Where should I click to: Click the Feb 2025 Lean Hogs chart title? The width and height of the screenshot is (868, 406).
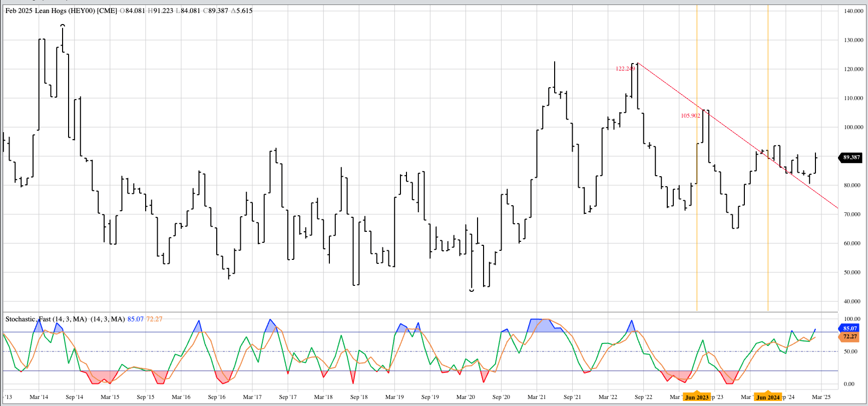click(x=61, y=11)
